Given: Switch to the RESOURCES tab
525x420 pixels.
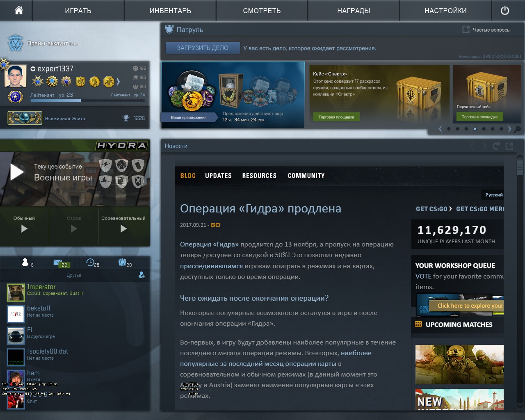Looking at the screenshot, I should point(259,176).
